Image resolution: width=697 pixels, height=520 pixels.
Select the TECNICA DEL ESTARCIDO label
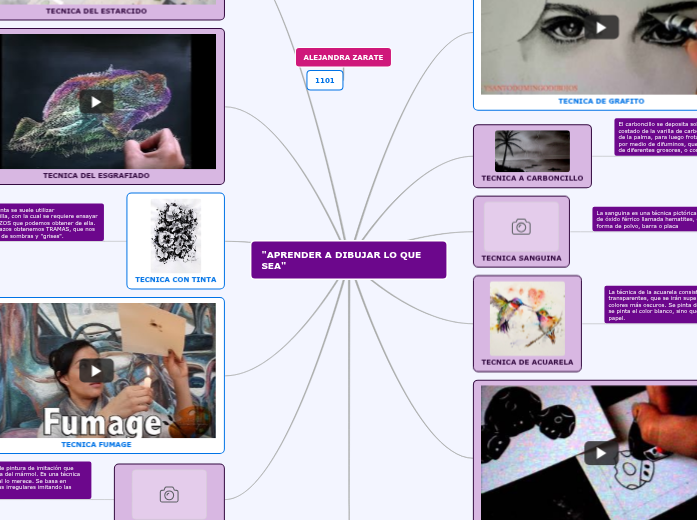[96, 11]
